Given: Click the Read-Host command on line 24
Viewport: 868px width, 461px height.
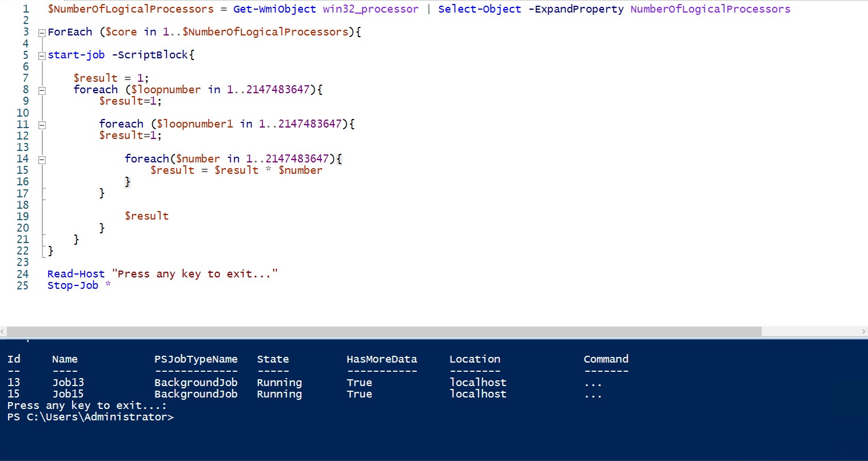Looking at the screenshot, I should pyautogui.click(x=76, y=274).
